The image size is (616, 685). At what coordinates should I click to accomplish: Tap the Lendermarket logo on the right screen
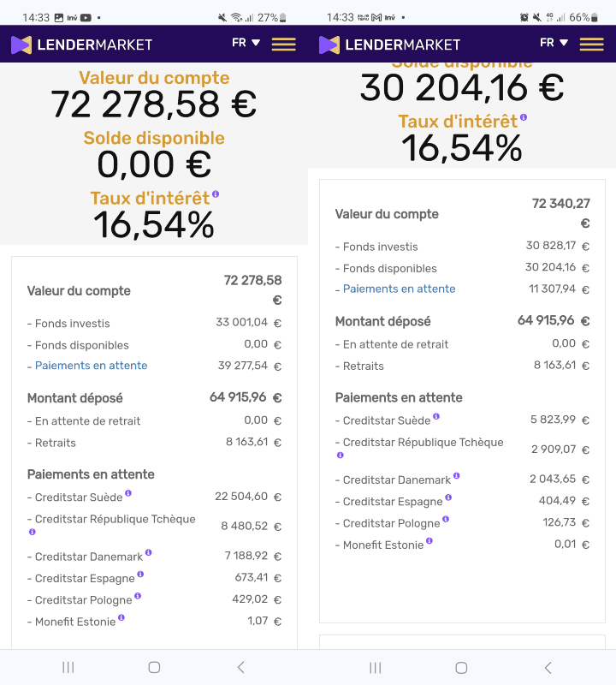click(x=389, y=45)
